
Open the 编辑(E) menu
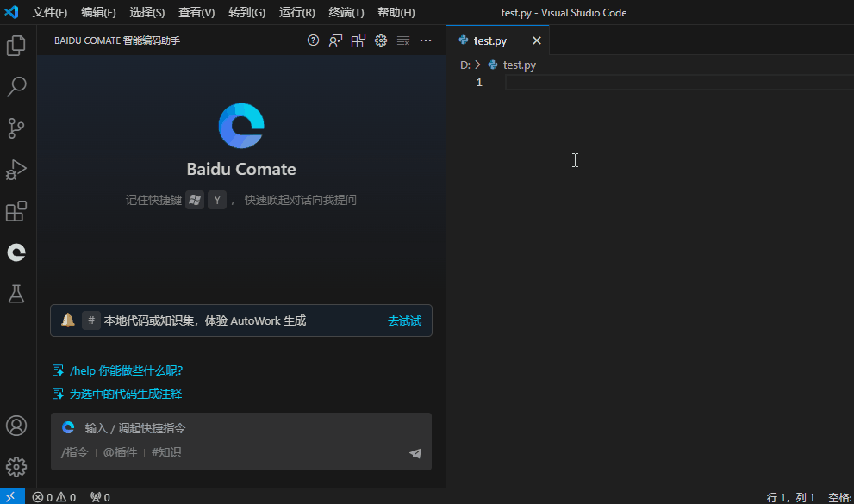pos(98,13)
